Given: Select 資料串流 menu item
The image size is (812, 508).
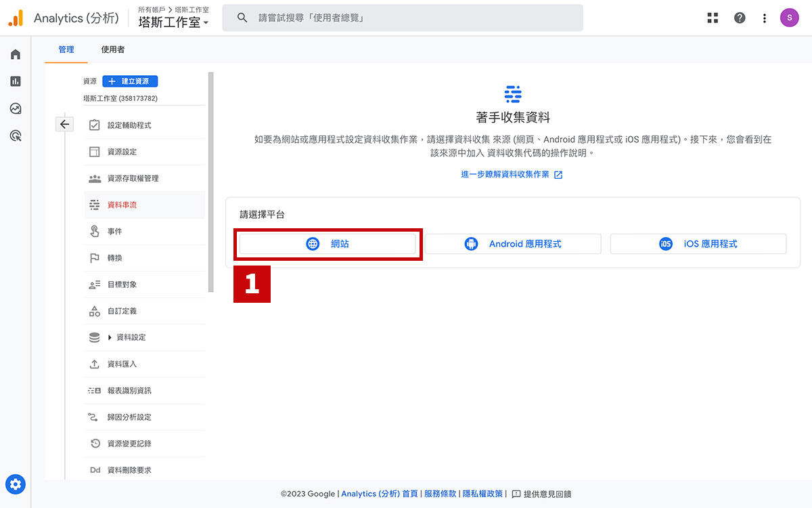Looking at the screenshot, I should point(144,205).
